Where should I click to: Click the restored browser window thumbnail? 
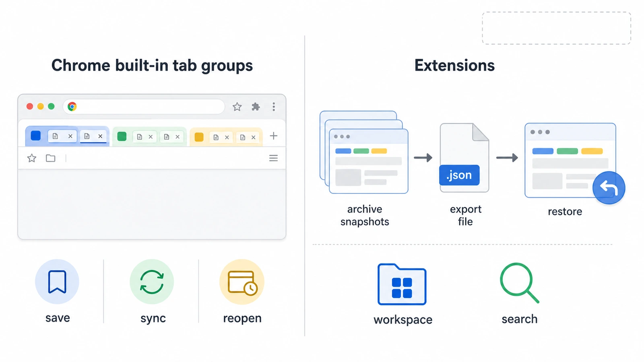[570, 160]
